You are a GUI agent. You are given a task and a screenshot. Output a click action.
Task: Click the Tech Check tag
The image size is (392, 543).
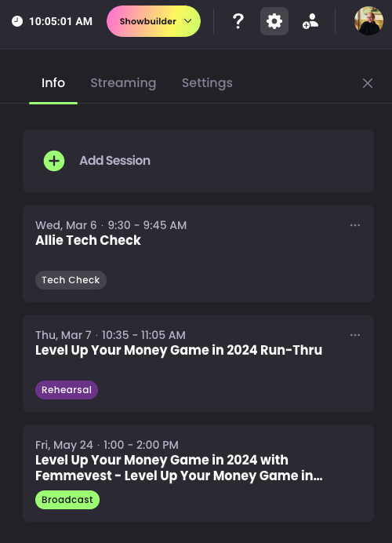[71, 280]
